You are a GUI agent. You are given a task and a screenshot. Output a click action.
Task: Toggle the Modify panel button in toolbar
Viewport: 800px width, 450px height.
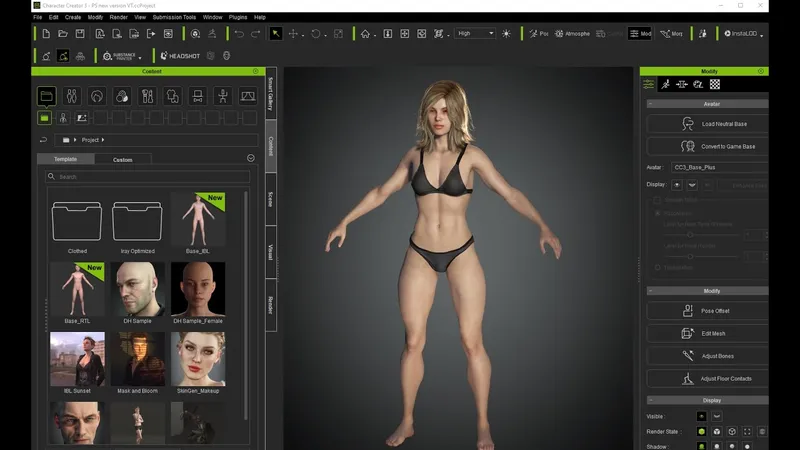(640, 34)
